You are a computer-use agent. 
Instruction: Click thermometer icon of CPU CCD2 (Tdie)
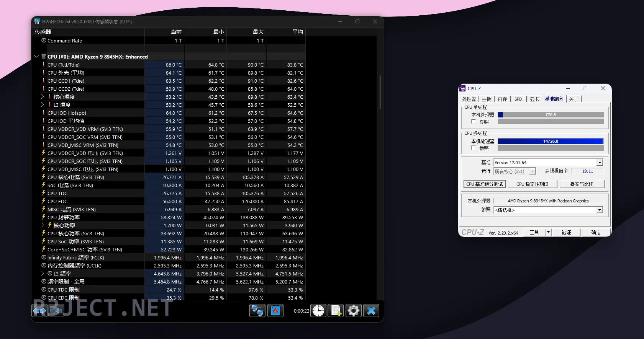44,89
